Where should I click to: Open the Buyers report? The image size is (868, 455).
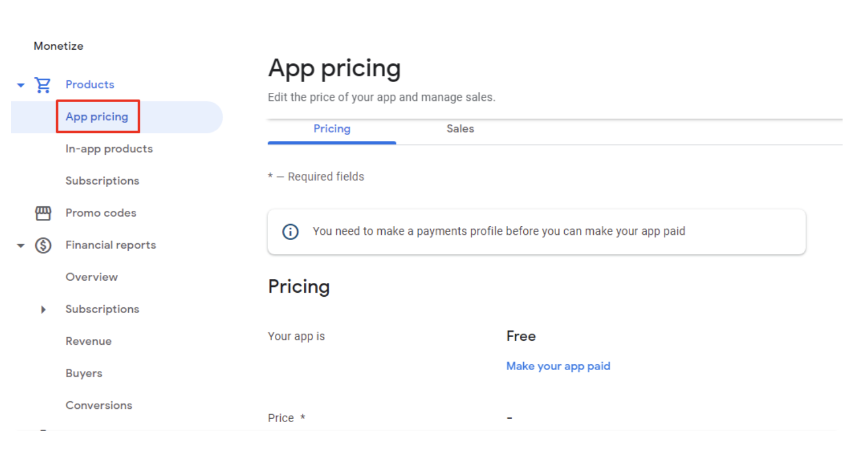[x=84, y=373]
